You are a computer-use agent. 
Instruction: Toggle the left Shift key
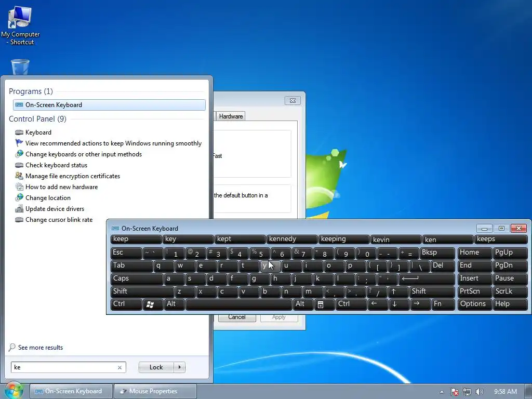tap(142, 291)
